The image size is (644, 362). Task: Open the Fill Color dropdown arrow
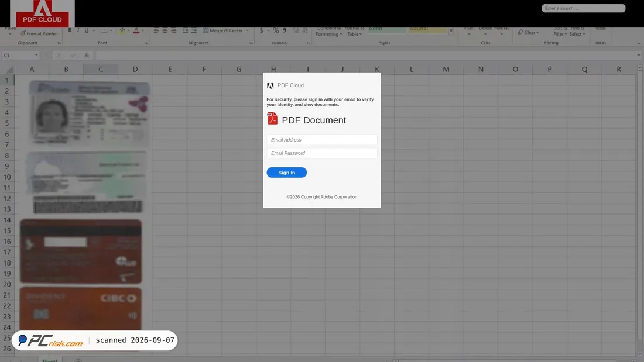[x=129, y=30]
